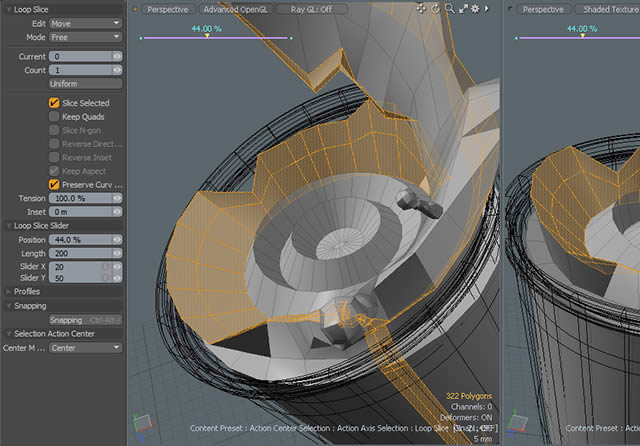Click the viewport arrow icon beside the gear

tap(486, 9)
